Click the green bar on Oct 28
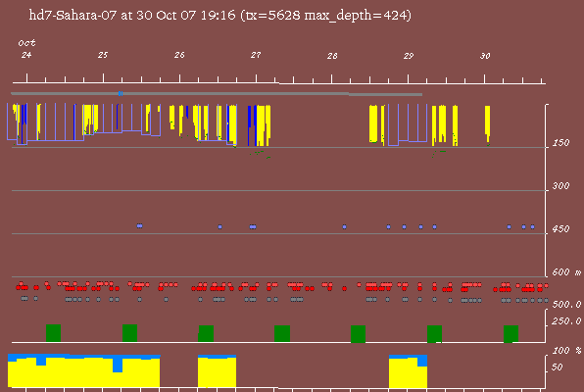 pos(358,333)
